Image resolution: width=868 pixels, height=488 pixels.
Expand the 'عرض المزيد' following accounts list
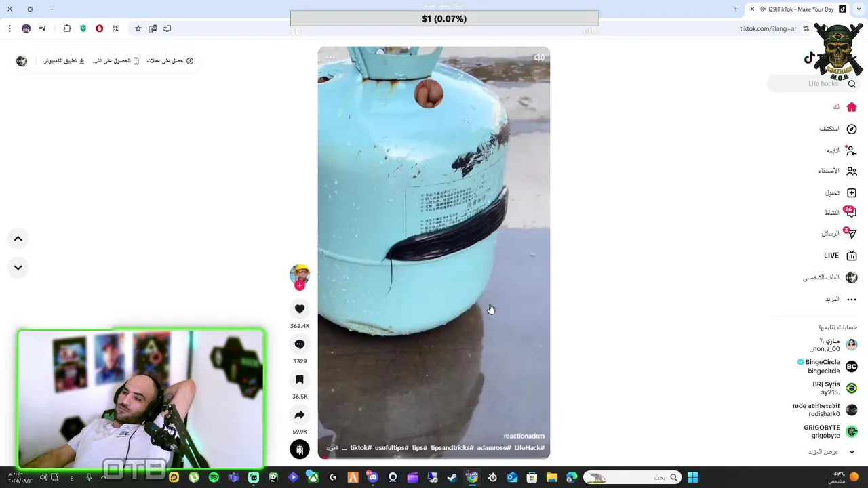click(831, 452)
